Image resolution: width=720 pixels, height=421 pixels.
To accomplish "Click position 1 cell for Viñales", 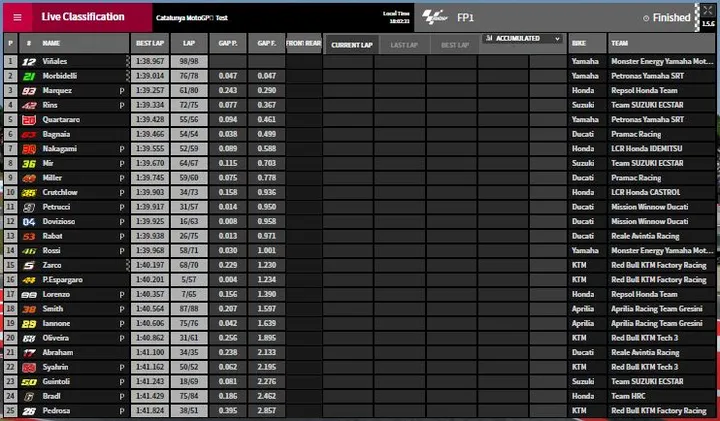I will coord(11,62).
